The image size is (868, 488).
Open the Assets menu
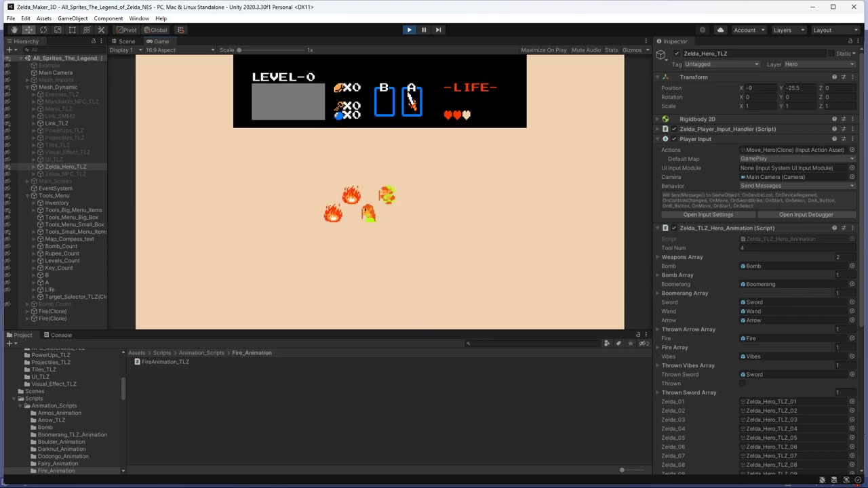44,18
